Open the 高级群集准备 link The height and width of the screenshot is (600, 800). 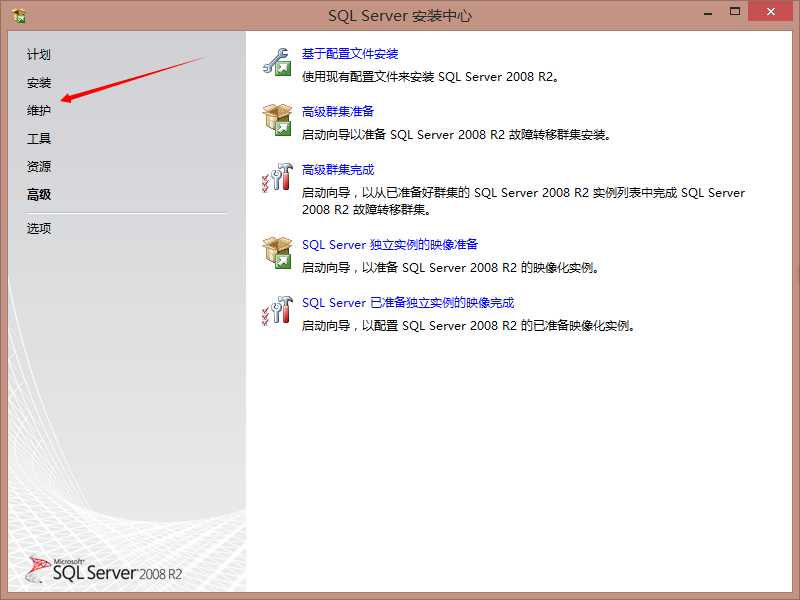(338, 111)
